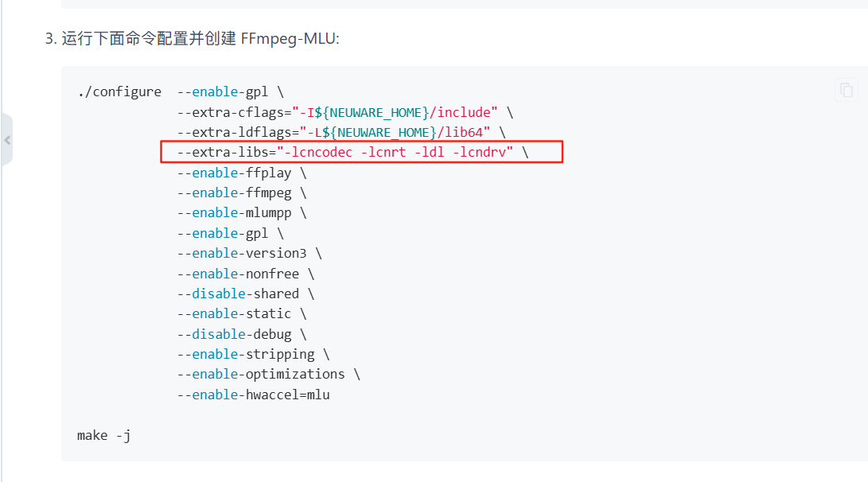Viewport: 868px width, 482px height.
Task: Click the --disable-debug option line
Action: coord(241,334)
